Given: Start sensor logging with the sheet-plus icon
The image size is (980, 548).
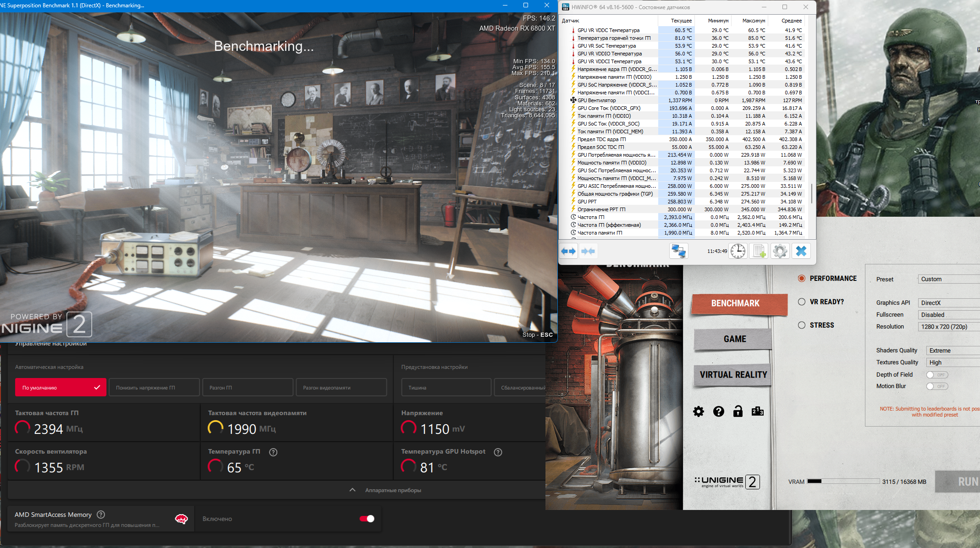Looking at the screenshot, I should click(x=759, y=251).
